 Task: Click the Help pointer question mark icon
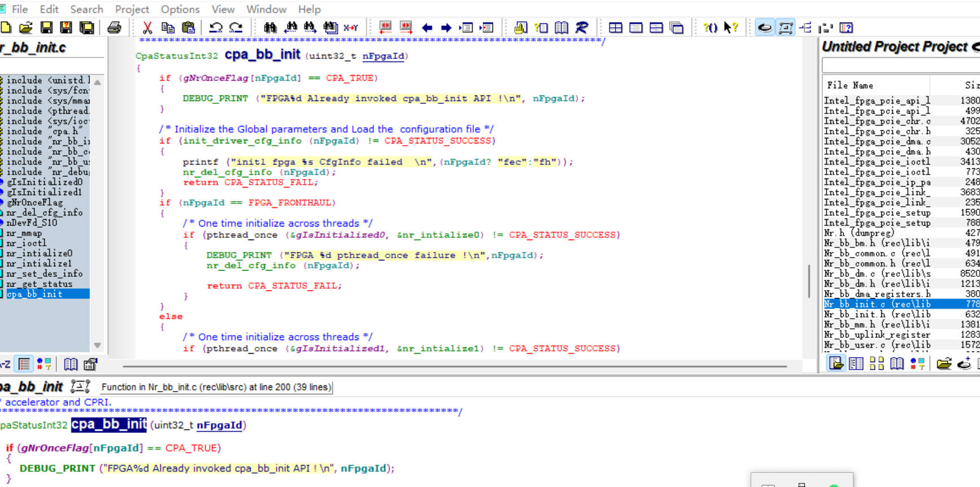(731, 27)
